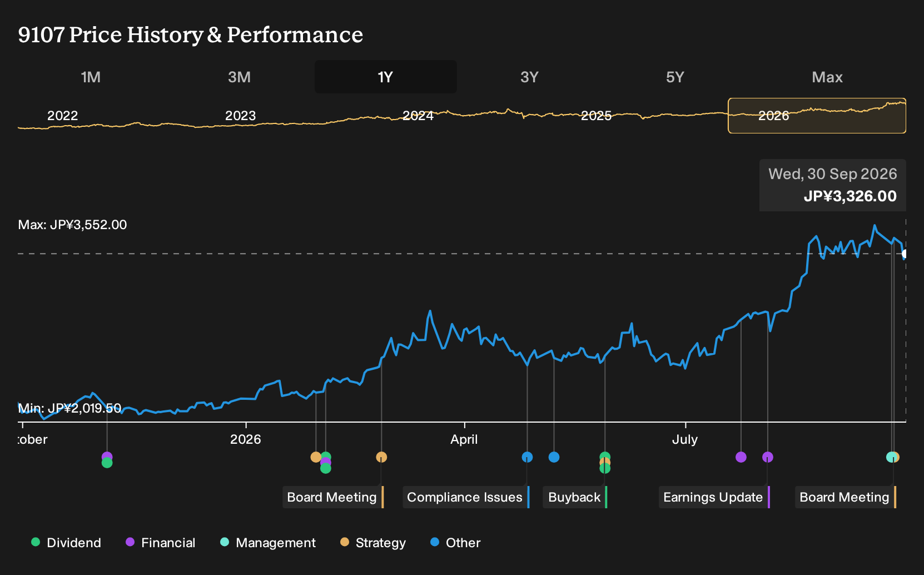
Task: Click purple Financial marker just after July
Action: pos(741,457)
